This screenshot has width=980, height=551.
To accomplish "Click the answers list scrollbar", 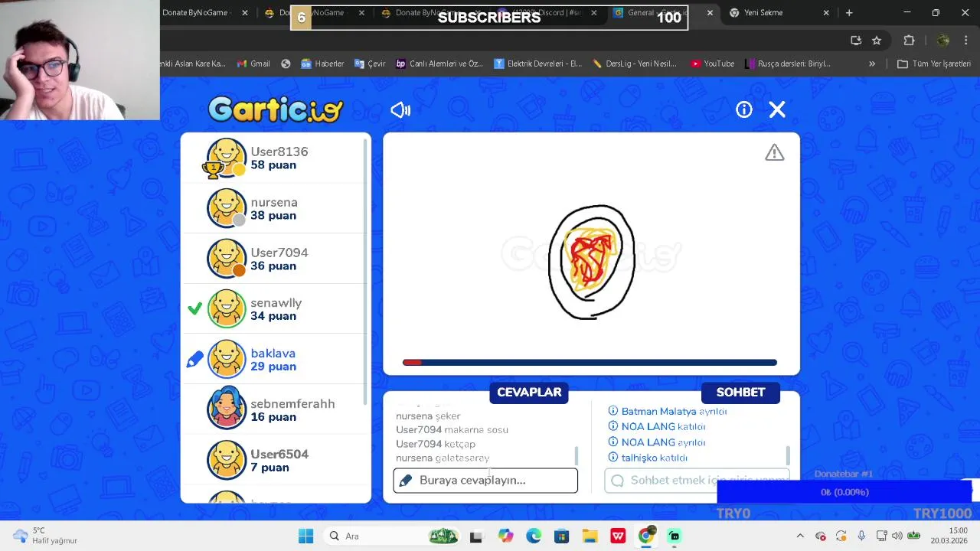I will point(577,456).
